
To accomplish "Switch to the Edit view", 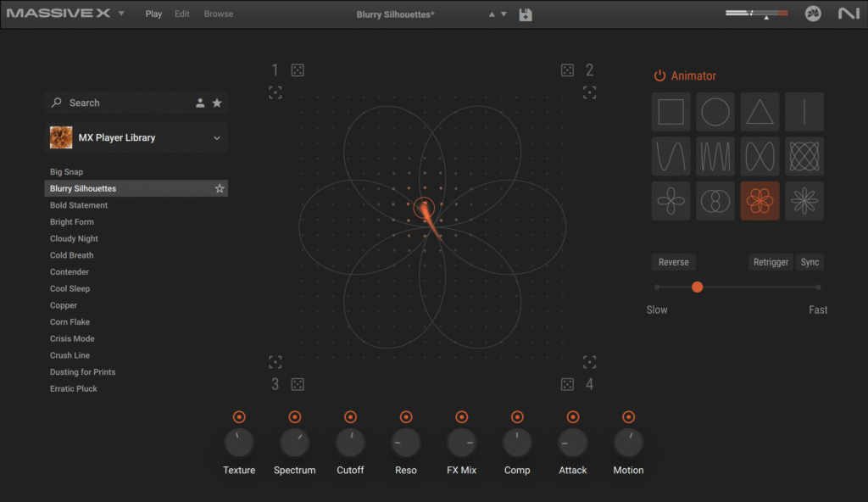I will click(182, 14).
